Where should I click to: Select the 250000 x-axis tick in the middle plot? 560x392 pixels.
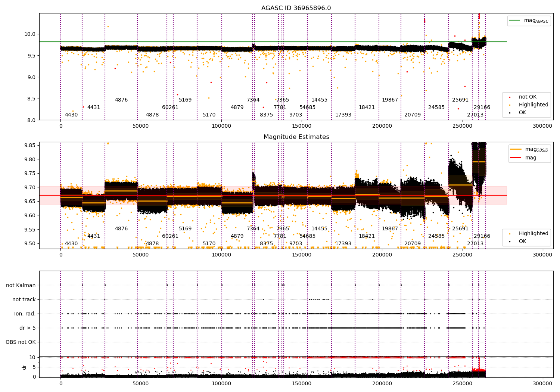pos(462,255)
